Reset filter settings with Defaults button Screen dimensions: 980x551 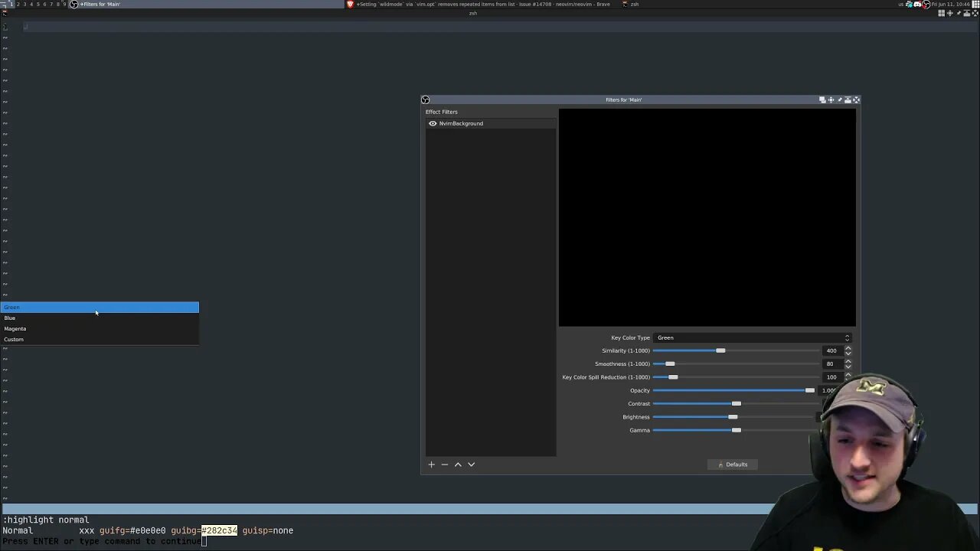733,465
